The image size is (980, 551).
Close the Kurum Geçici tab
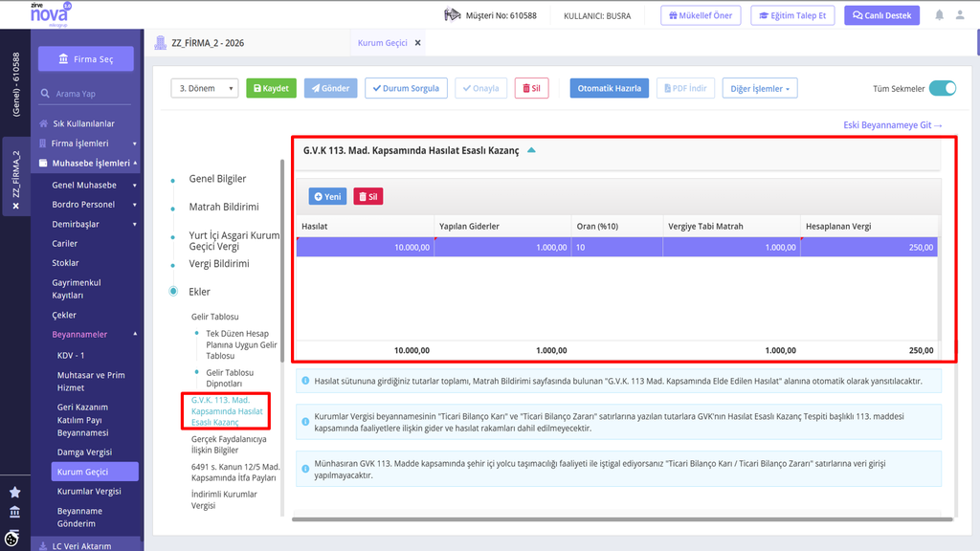(x=418, y=43)
